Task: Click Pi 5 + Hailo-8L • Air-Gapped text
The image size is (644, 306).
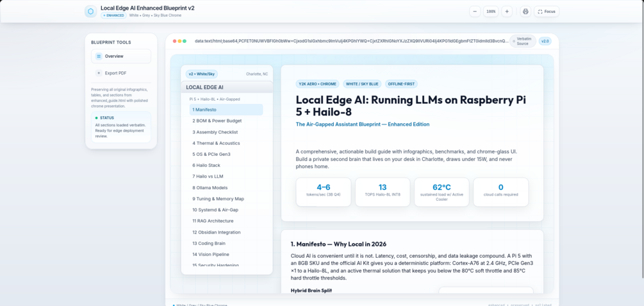Action: [215, 99]
